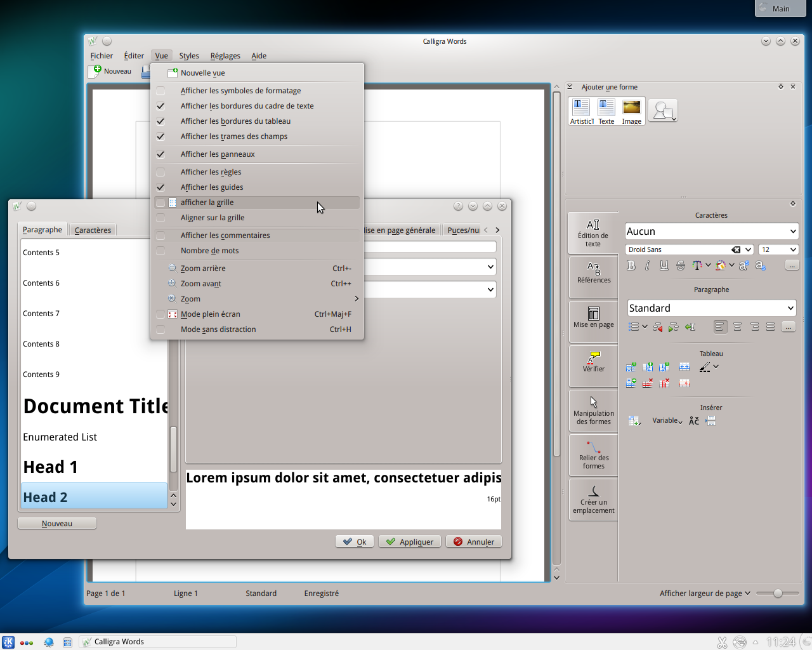Apply bold formatting in Caractères panel

631,265
